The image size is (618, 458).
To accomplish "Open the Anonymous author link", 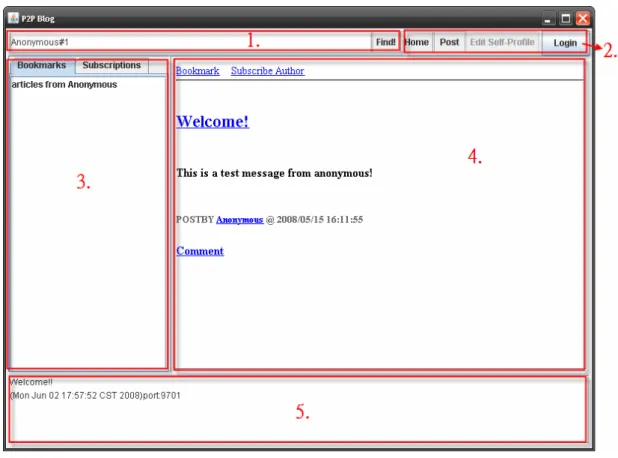I will pos(240,220).
